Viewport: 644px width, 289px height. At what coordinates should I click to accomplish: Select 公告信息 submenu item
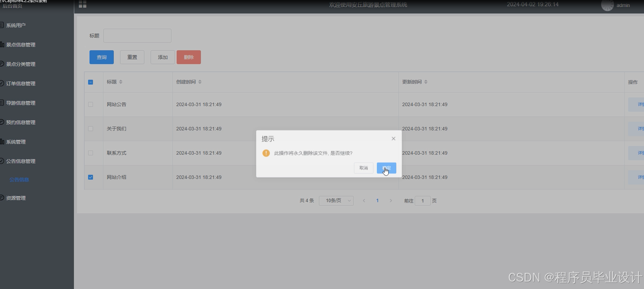19,179
